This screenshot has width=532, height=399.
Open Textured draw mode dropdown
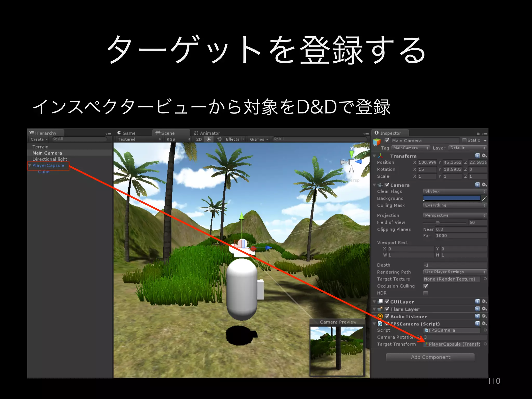[139, 139]
